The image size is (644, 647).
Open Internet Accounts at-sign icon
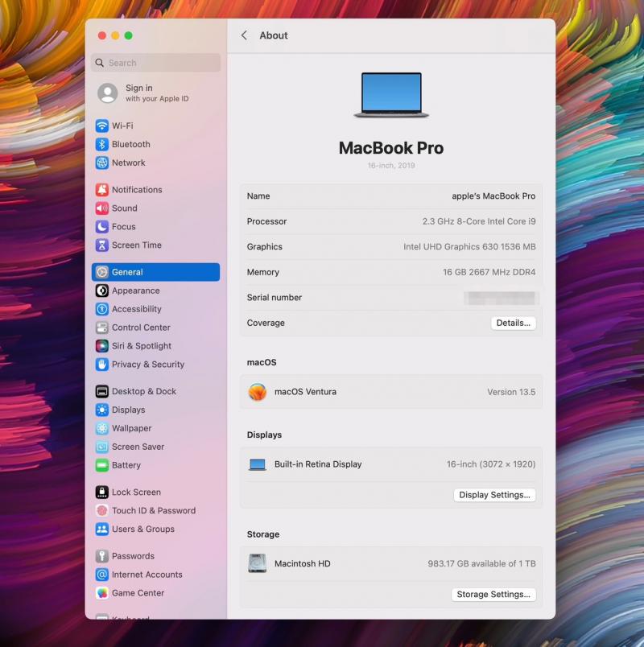click(102, 575)
